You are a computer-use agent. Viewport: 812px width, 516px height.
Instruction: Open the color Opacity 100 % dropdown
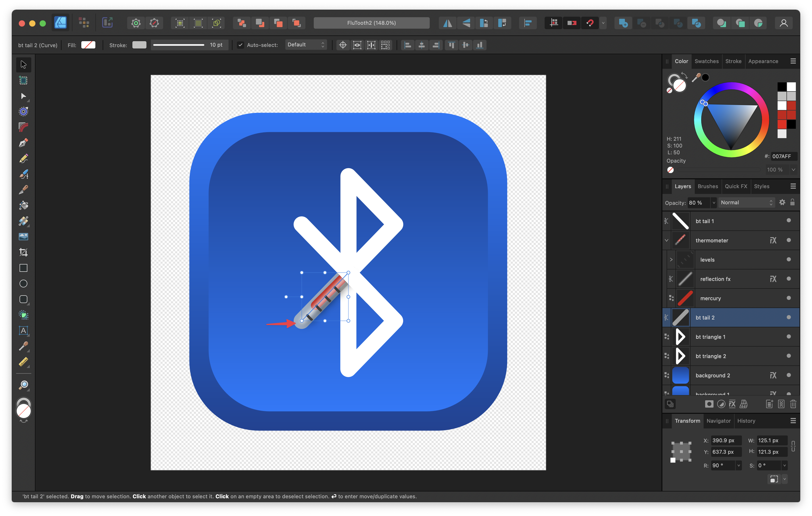click(x=793, y=170)
